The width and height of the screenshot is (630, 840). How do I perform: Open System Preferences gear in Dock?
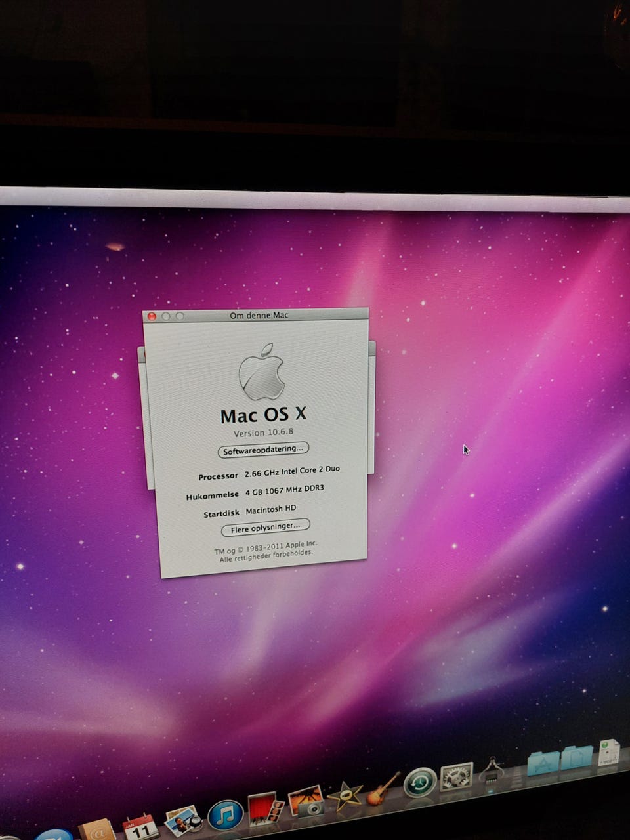click(457, 777)
